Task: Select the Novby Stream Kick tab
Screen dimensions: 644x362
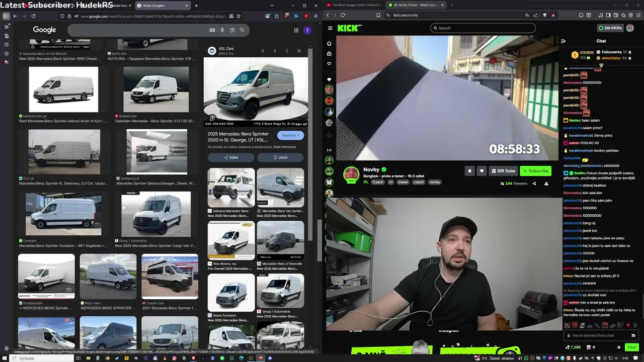Action: [x=416, y=5]
